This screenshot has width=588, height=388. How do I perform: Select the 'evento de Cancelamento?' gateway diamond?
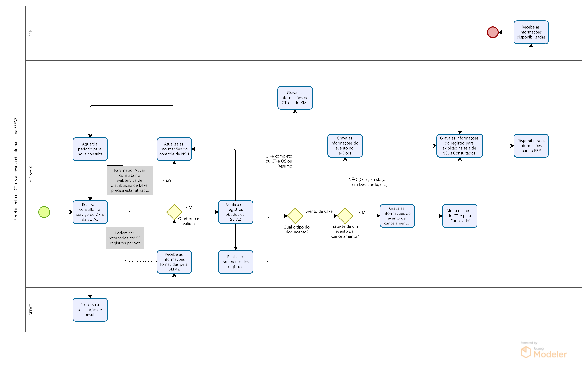click(345, 216)
